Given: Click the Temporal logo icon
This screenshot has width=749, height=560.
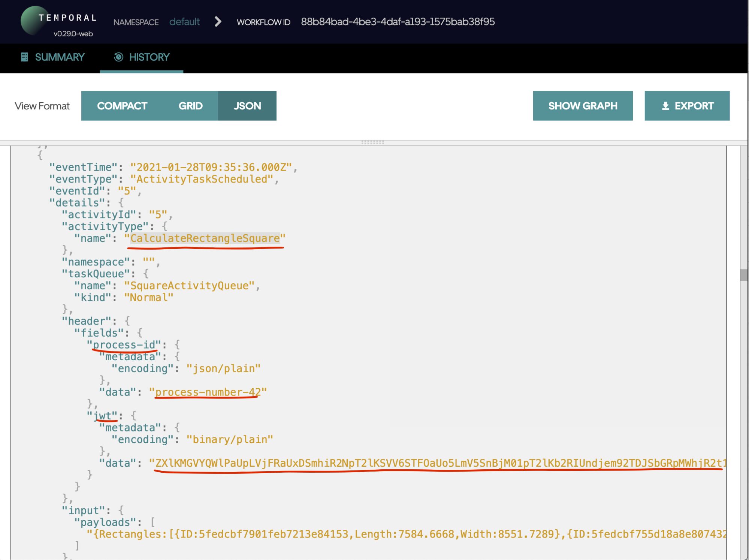Looking at the screenshot, I should (x=34, y=21).
